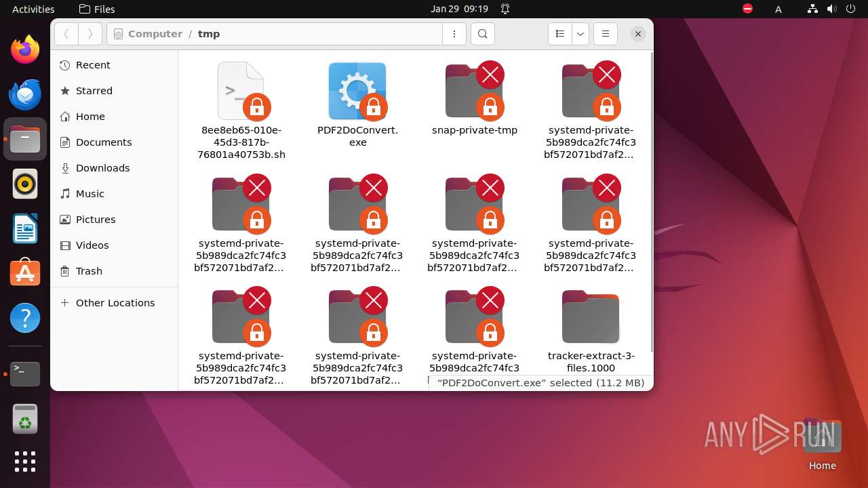Open Downloads in the sidebar
The width and height of the screenshot is (868, 488).
pyautogui.click(x=114, y=168)
